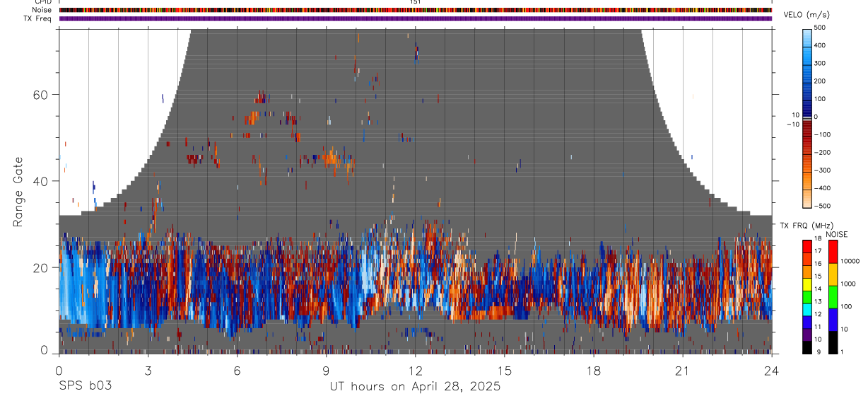The image size is (868, 401).
Task: Click the Noise indicator strip at top
Action: pos(416,10)
